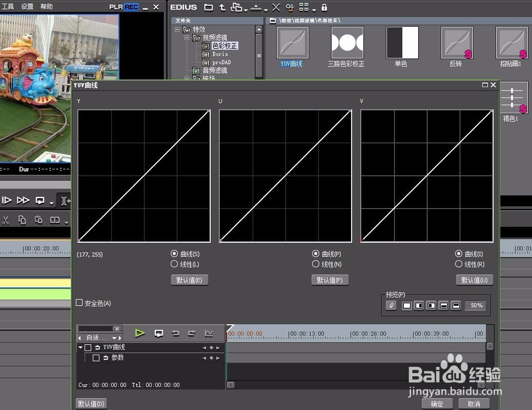The image size is (532, 410).
Task: Toggle the 参数 keyframe enable checkbox
Action: (x=96, y=358)
